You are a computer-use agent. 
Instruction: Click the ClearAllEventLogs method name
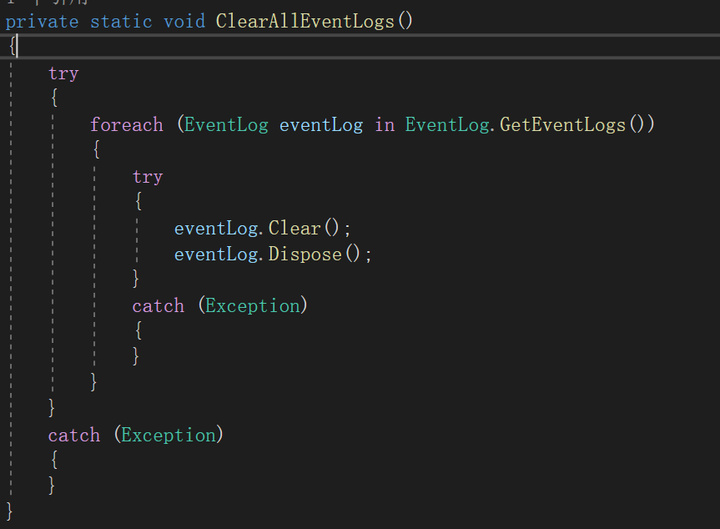[305, 21]
